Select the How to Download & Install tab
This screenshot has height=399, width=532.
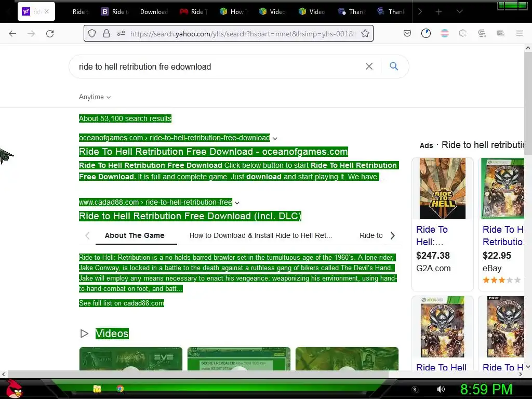[261, 235]
